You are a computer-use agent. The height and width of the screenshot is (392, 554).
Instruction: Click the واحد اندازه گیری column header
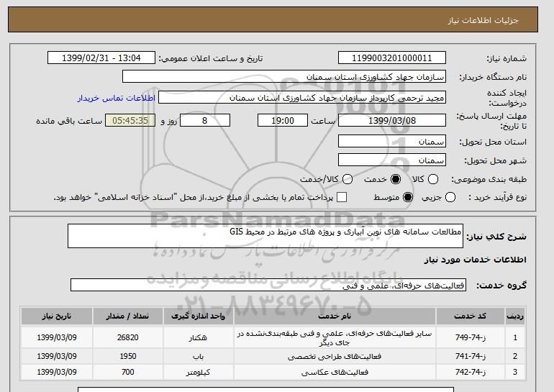point(198,316)
